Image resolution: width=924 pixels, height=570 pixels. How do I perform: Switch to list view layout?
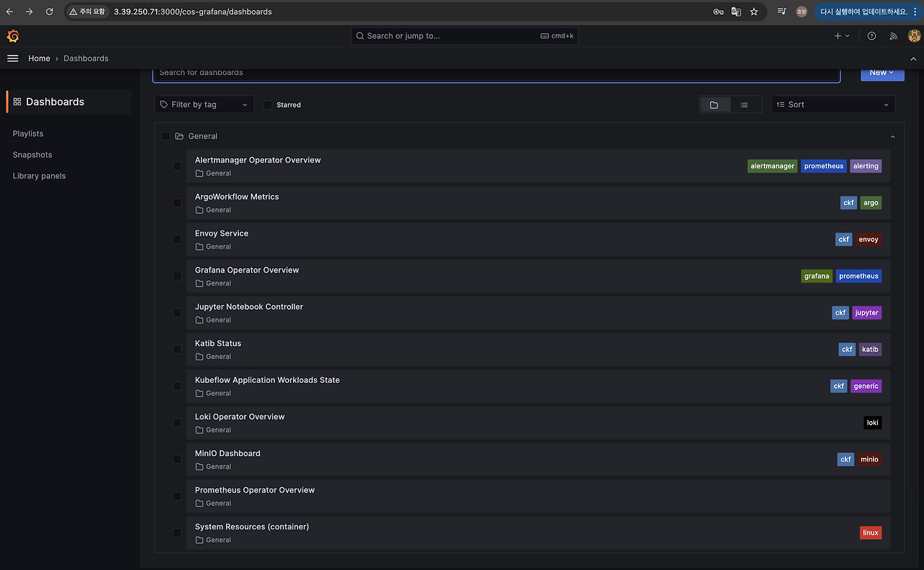pyautogui.click(x=744, y=105)
